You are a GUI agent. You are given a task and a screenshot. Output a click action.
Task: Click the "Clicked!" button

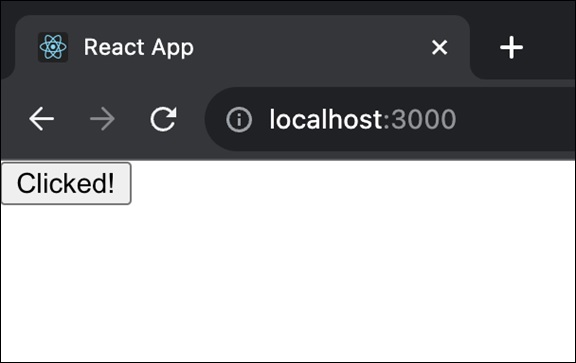coord(66,183)
